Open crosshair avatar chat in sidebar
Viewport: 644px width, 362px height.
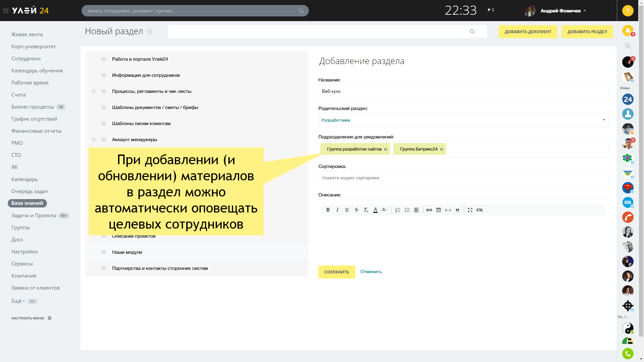point(628,306)
